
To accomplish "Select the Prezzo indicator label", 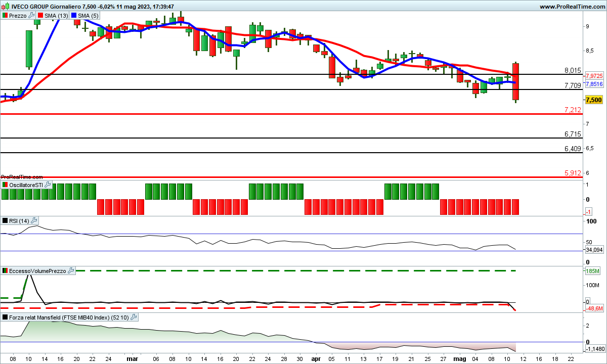I will tap(18, 16).
